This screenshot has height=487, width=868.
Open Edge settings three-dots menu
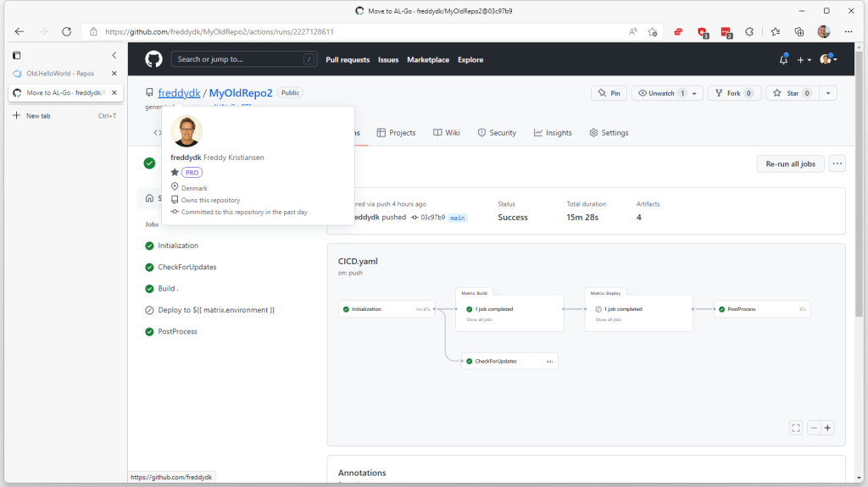pyautogui.click(x=849, y=31)
